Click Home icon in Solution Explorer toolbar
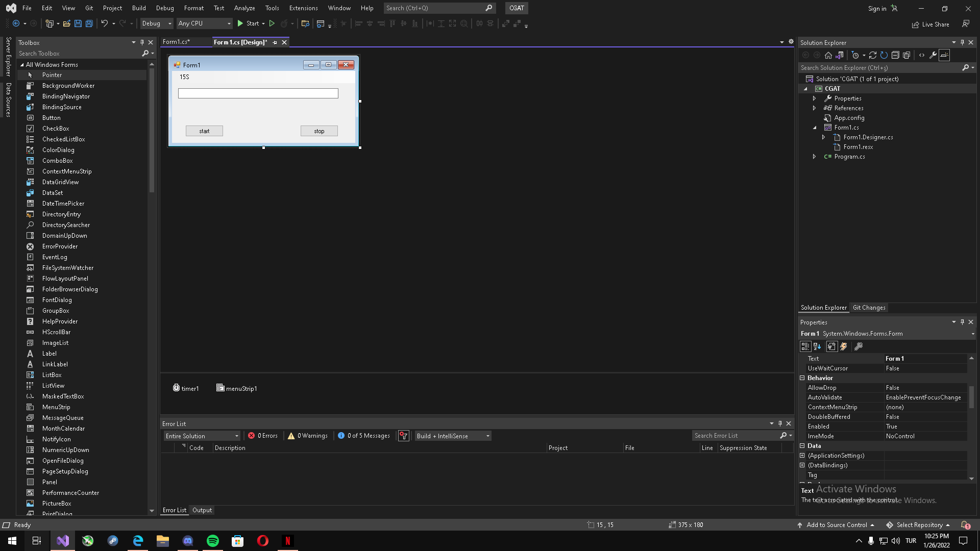 pos(828,55)
